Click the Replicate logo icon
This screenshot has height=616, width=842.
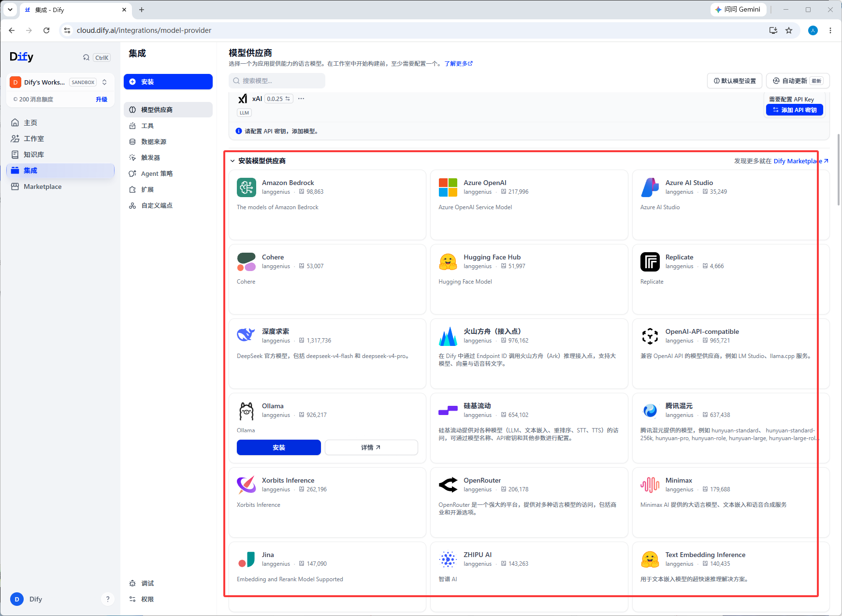click(x=650, y=262)
